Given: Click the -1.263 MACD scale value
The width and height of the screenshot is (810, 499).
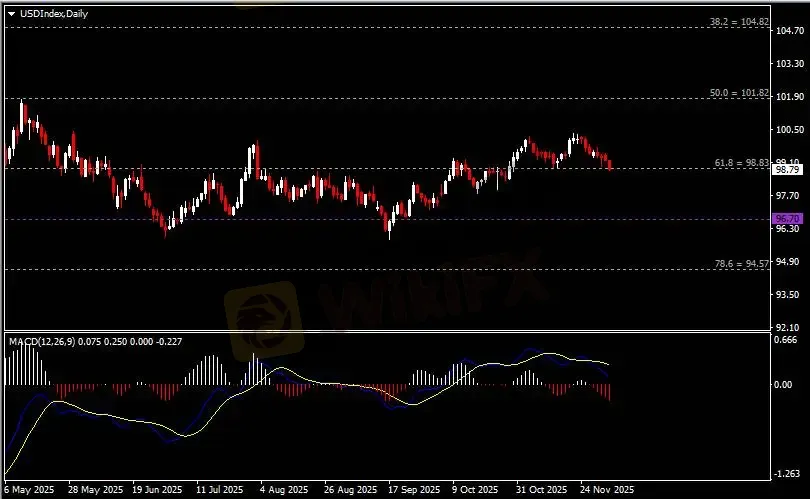Looking at the screenshot, I should click(x=785, y=474).
